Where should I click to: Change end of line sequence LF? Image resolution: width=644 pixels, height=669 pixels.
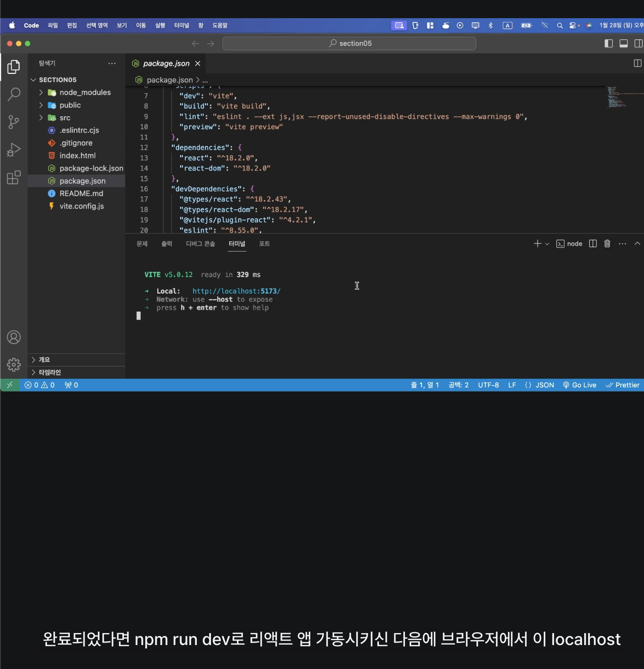(512, 385)
